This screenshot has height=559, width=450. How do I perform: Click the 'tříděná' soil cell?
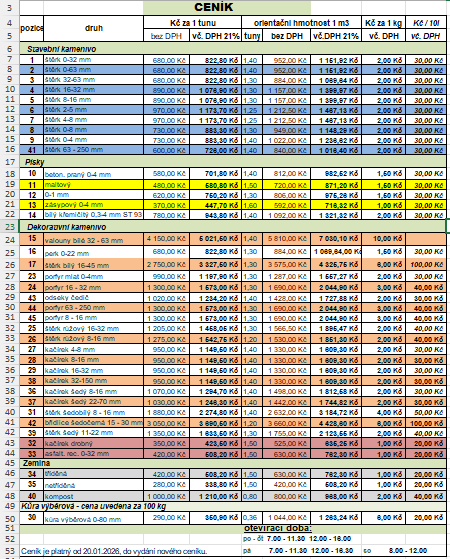tap(93, 473)
